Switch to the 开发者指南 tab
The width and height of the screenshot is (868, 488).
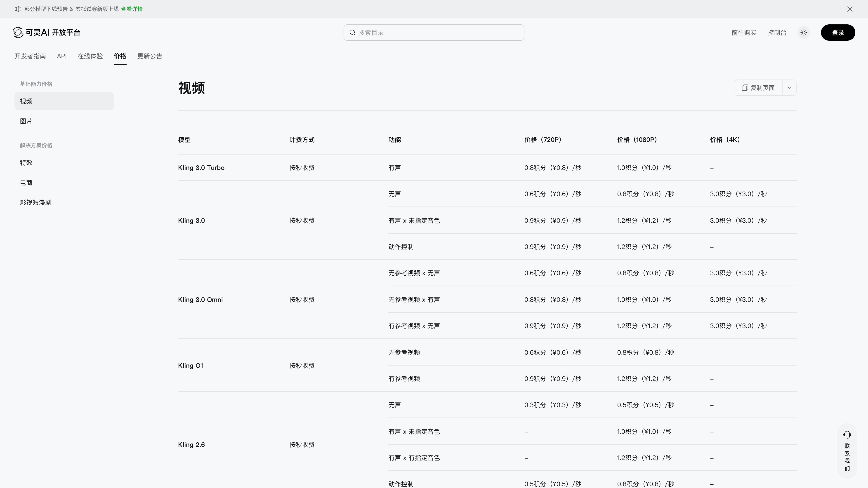pyautogui.click(x=30, y=56)
